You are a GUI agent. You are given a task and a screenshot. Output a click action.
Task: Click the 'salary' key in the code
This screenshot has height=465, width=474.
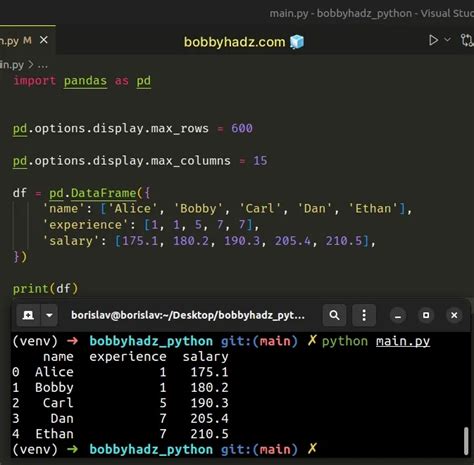pyautogui.click(x=71, y=241)
